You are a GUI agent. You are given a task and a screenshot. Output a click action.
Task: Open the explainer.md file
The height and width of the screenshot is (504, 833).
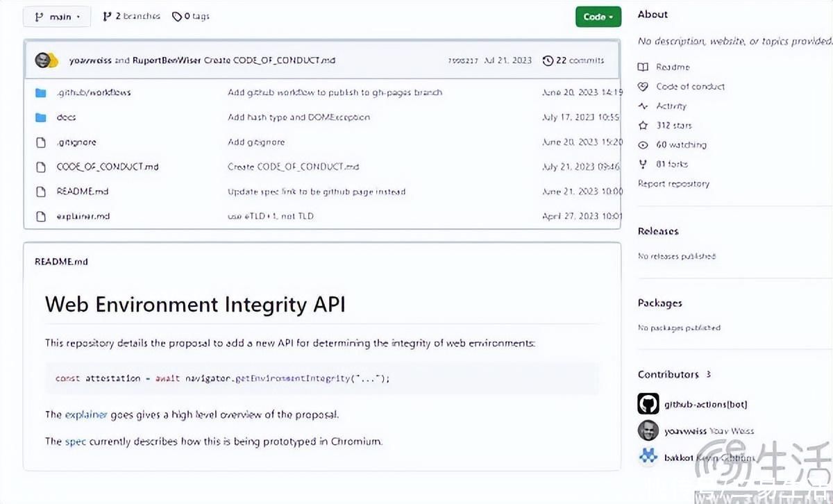pyautogui.click(x=83, y=216)
